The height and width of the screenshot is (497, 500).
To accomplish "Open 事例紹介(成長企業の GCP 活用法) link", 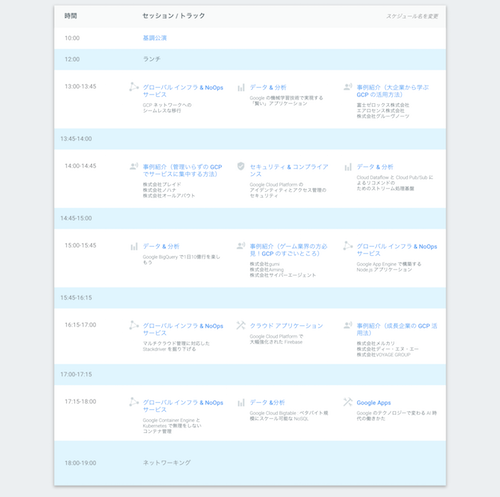I will (397, 329).
